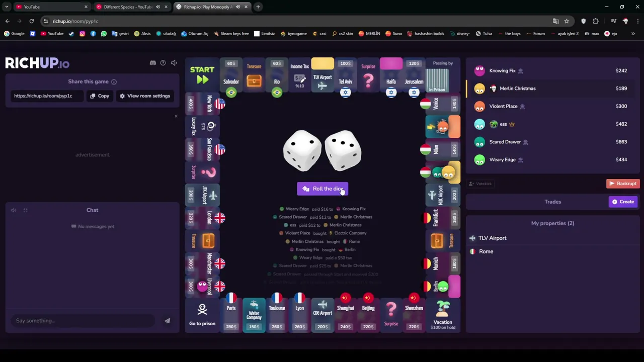Open the Discord icon next to Richup logo
Viewport: 644px width, 362px height.
pos(153,63)
